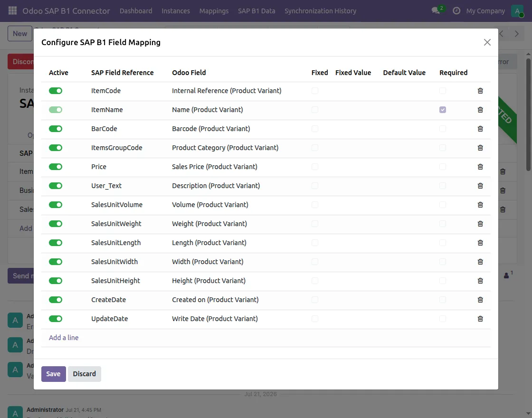Image resolution: width=532 pixels, height=418 pixels.
Task: Open the Mappings menu
Action: pyautogui.click(x=214, y=11)
